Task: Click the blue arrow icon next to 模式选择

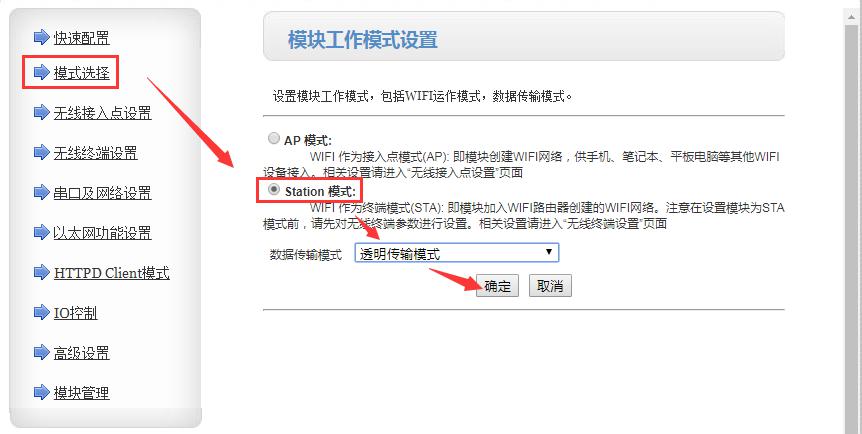Action: pyautogui.click(x=42, y=72)
